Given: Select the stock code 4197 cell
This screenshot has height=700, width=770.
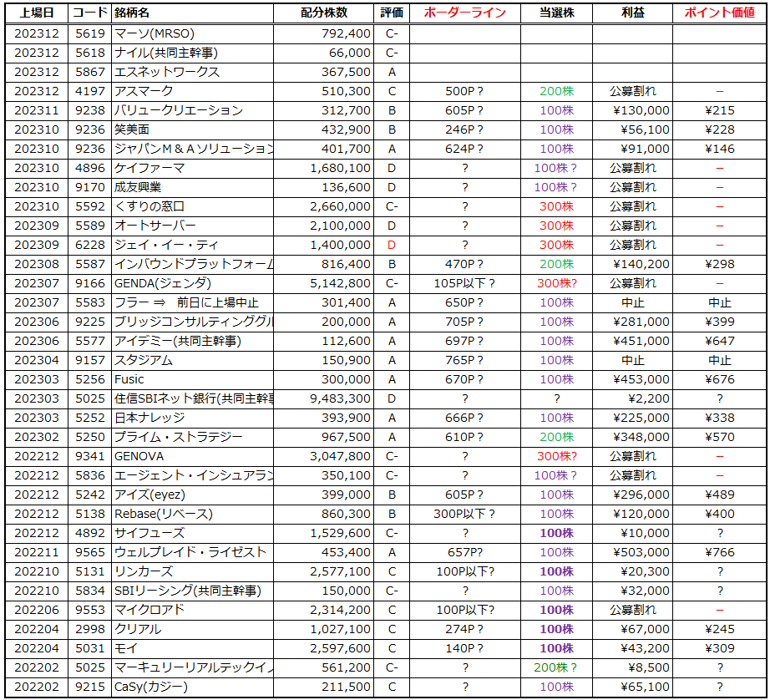Looking at the screenshot, I should pyautogui.click(x=90, y=91).
